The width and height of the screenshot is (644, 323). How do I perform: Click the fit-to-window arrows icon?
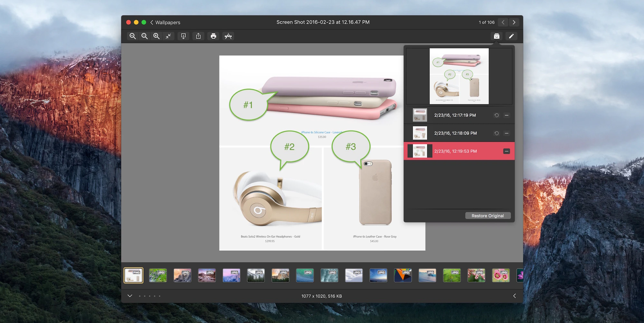[x=168, y=36]
